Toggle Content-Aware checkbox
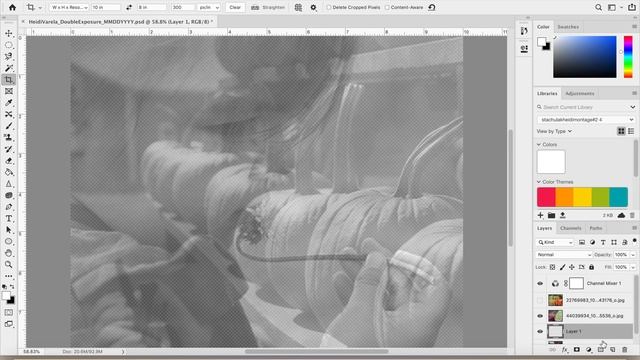This screenshot has height=360, width=640. click(387, 7)
